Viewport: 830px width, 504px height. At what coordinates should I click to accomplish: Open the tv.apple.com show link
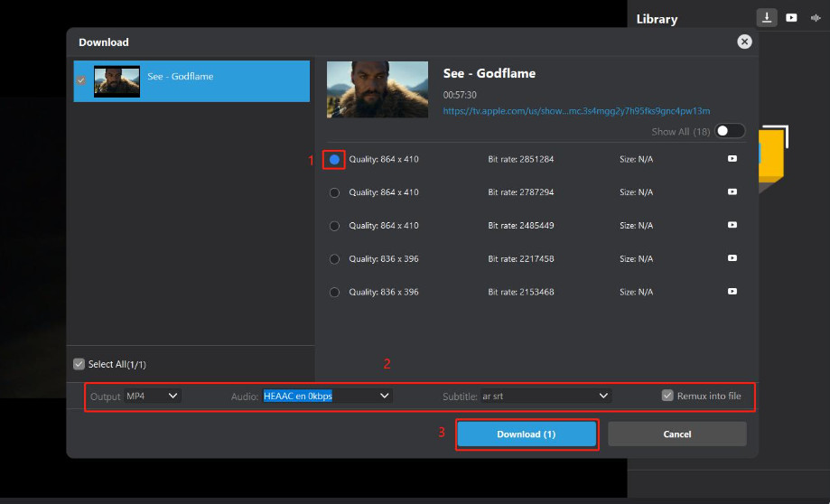point(576,111)
